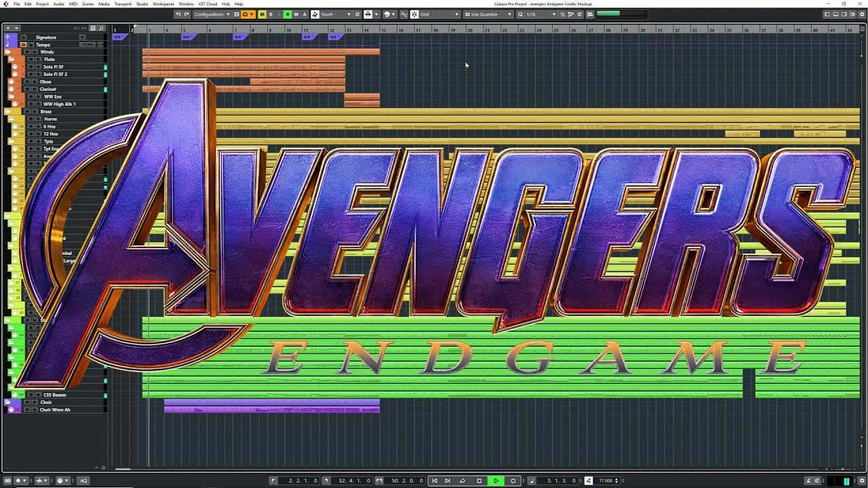
Task: Open the Configurations dropdown
Action: 212,14
